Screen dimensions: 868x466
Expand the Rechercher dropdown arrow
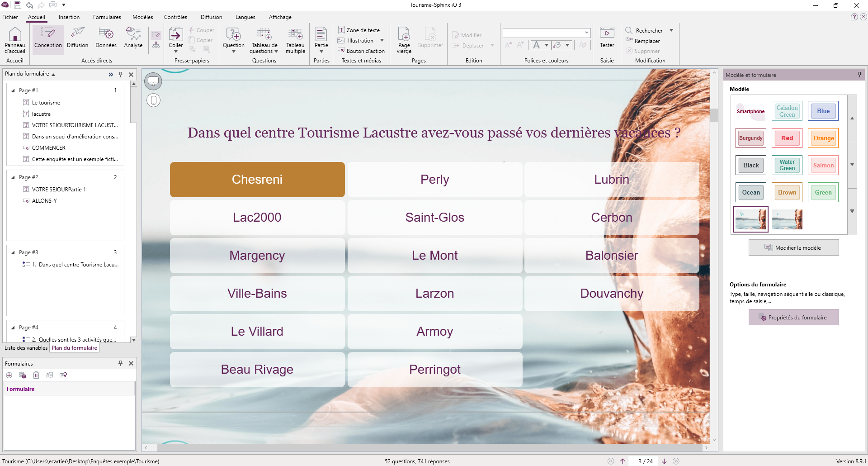(x=671, y=30)
